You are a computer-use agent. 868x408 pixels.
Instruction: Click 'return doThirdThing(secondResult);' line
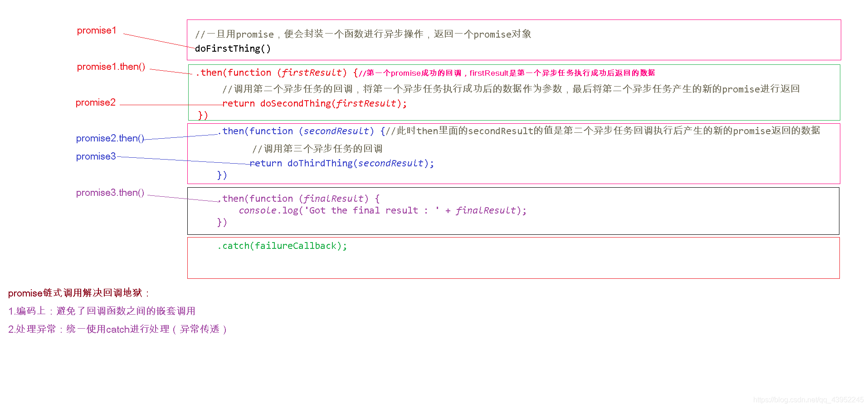tap(342, 163)
